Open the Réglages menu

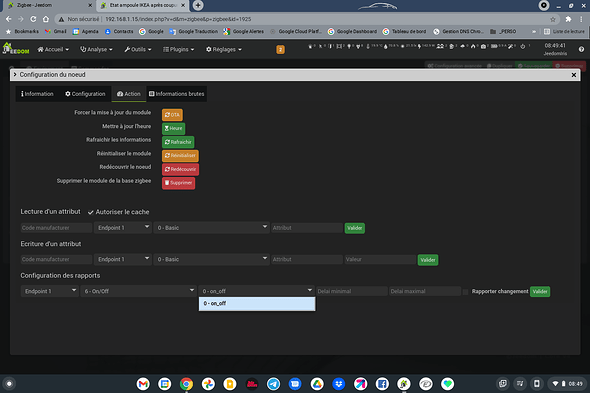(224, 49)
